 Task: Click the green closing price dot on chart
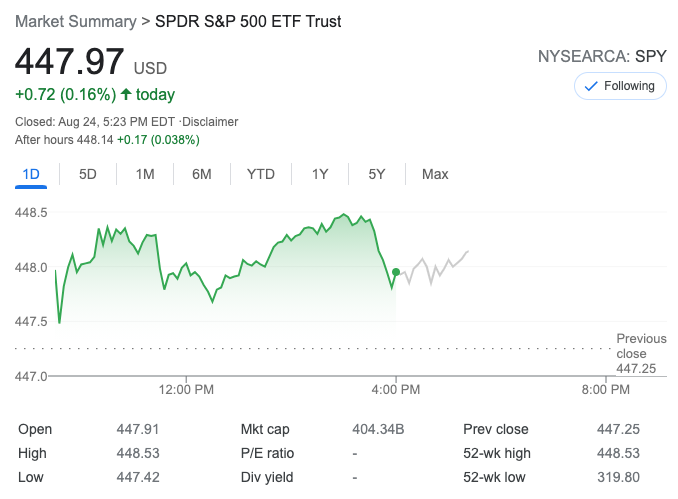396,272
